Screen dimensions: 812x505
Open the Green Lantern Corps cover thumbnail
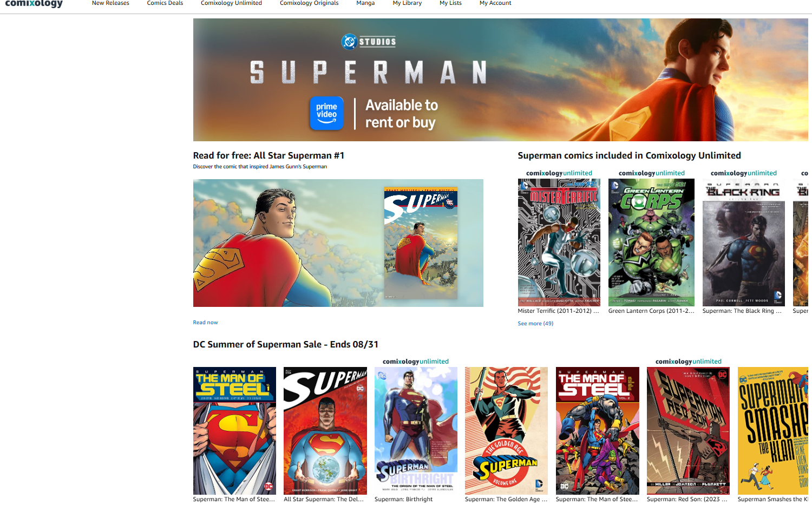tap(651, 242)
